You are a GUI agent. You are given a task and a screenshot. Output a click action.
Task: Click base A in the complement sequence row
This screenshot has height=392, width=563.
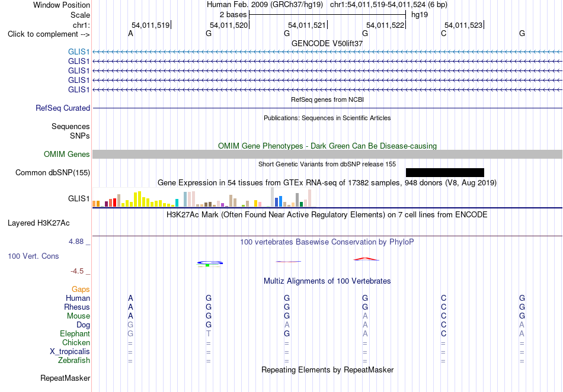tap(130, 33)
